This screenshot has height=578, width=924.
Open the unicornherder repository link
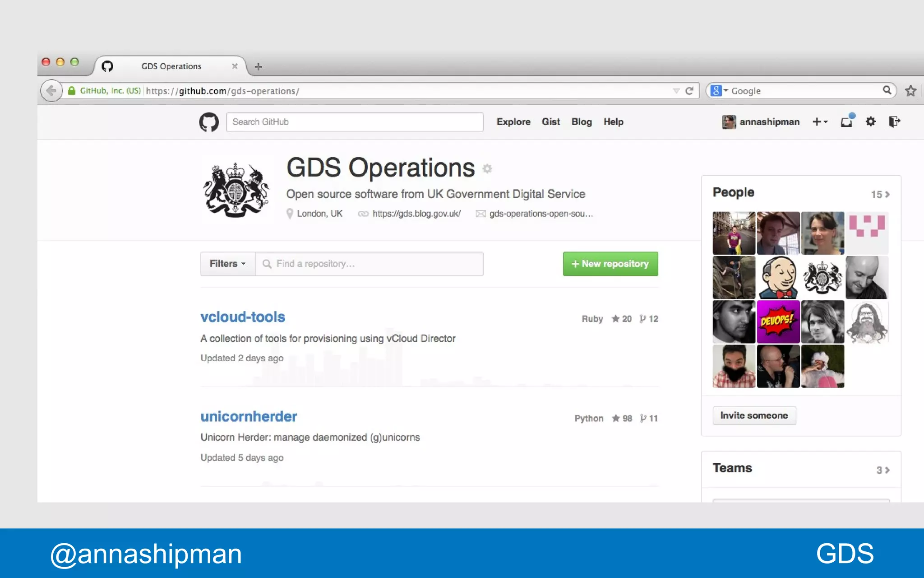(x=249, y=416)
